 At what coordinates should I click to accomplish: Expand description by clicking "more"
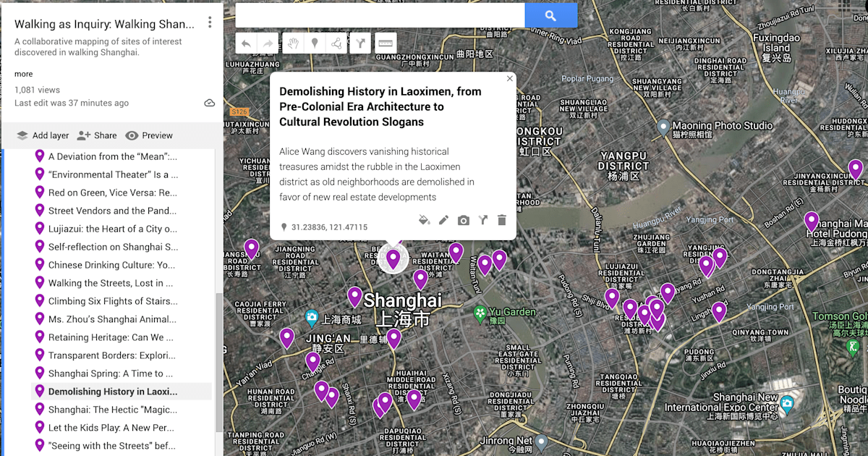23,74
